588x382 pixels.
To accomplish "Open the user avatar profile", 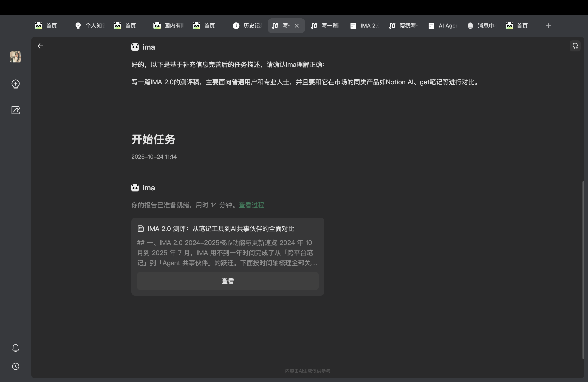I will (x=16, y=57).
